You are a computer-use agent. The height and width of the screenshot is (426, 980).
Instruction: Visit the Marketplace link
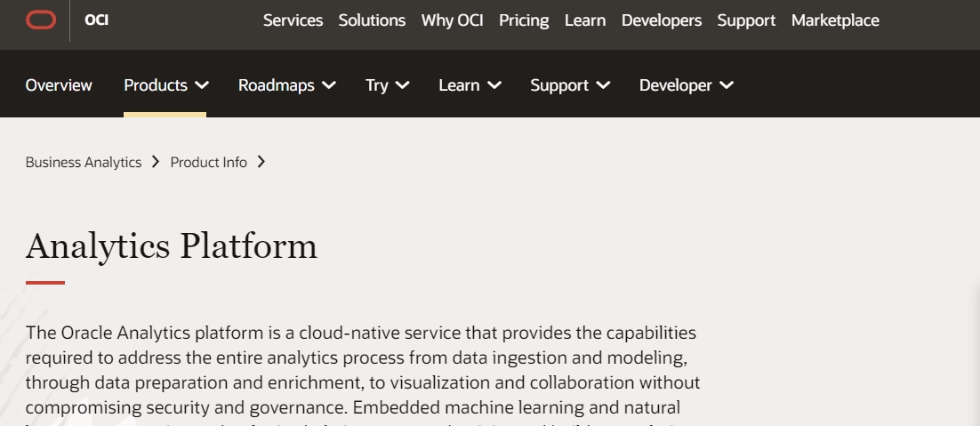point(835,20)
